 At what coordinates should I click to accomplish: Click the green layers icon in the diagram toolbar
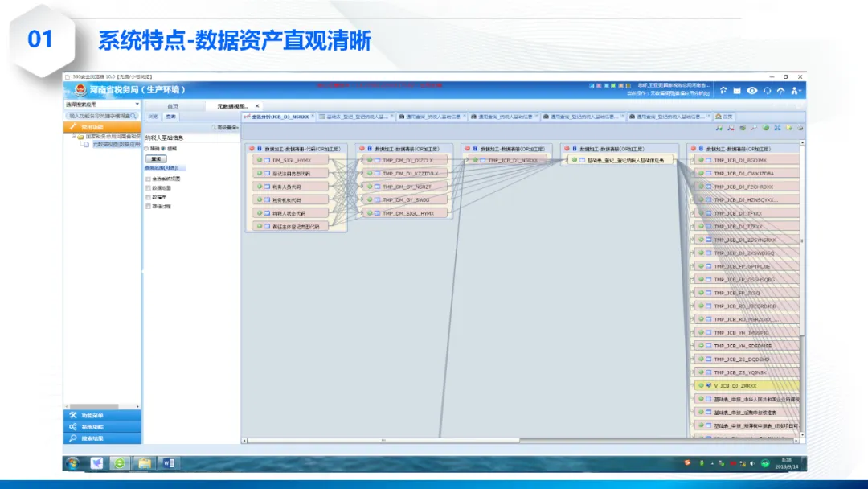[x=743, y=128]
